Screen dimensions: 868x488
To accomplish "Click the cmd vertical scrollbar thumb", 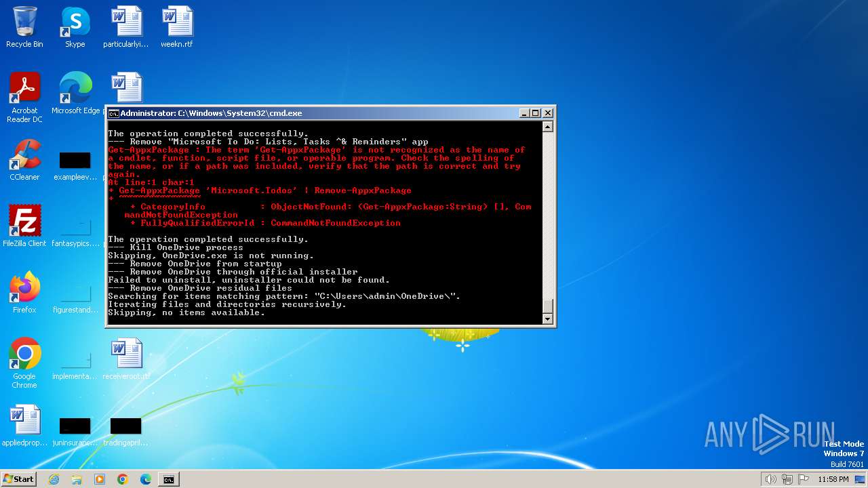I will pyautogui.click(x=548, y=306).
